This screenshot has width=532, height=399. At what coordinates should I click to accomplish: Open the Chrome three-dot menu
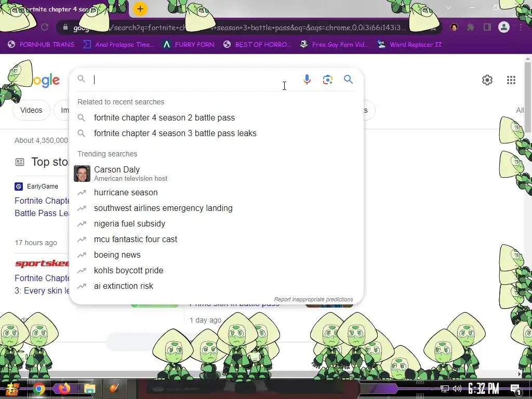tap(521, 27)
